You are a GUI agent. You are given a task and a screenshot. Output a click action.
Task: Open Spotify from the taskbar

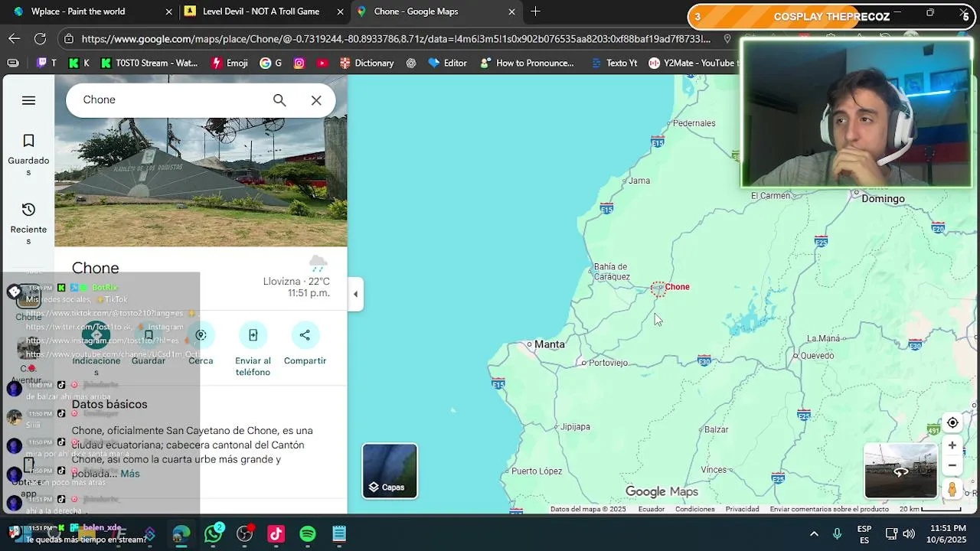tap(308, 534)
